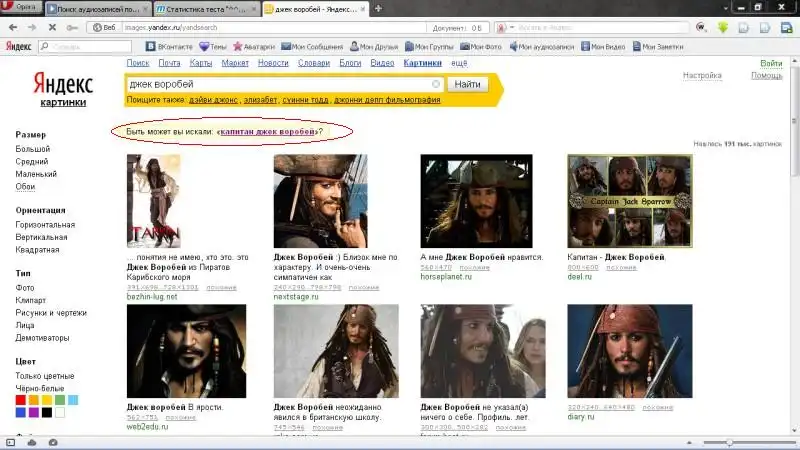Click the Opera menu button
Viewport: 800px width, 450px height.
click(x=20, y=8)
